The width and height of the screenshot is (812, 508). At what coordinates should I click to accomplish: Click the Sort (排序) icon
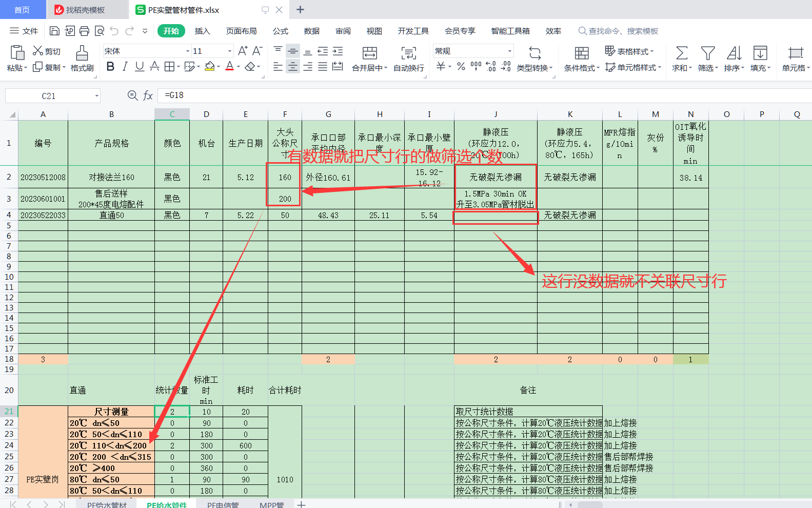point(734,53)
